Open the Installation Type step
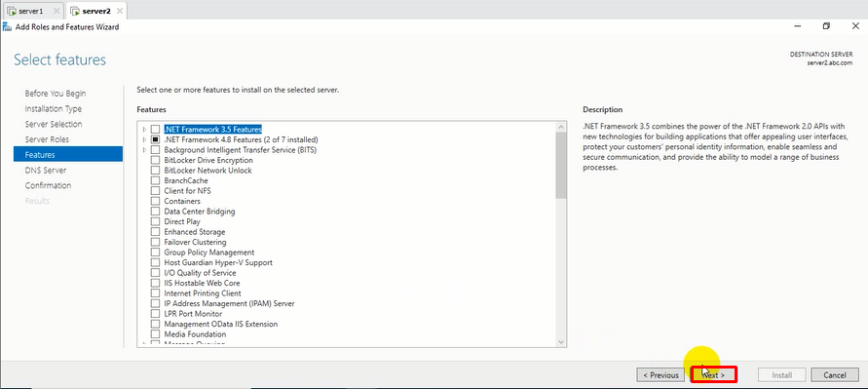The width and height of the screenshot is (868, 389). (54, 108)
